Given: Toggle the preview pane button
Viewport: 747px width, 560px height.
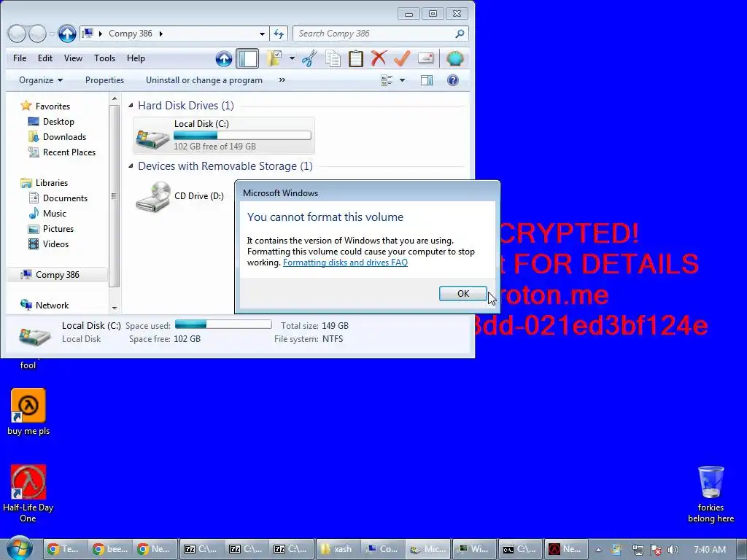Looking at the screenshot, I should click(x=427, y=80).
